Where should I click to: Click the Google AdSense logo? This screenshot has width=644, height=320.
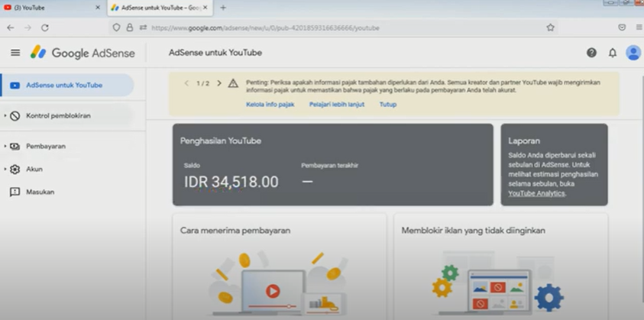click(83, 53)
